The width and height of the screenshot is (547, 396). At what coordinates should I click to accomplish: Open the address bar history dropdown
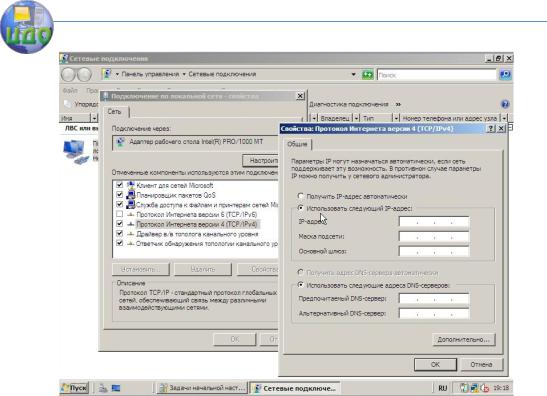pyautogui.click(x=353, y=74)
